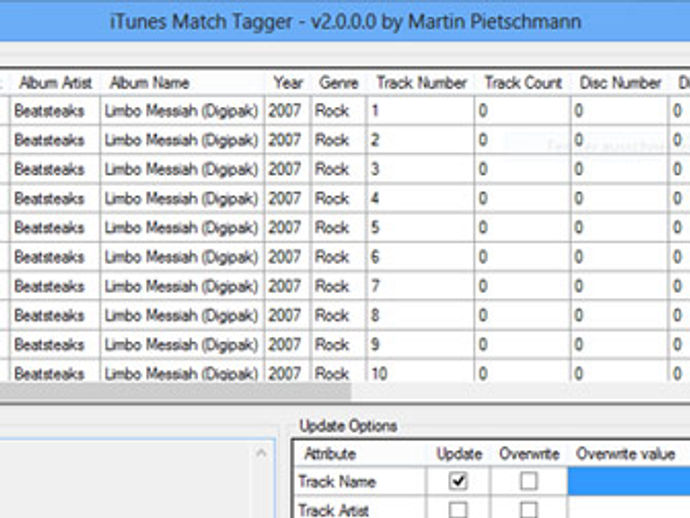The height and width of the screenshot is (518, 690).
Task: Select Beatsteaks cell in track 10 row
Action: click(x=55, y=373)
